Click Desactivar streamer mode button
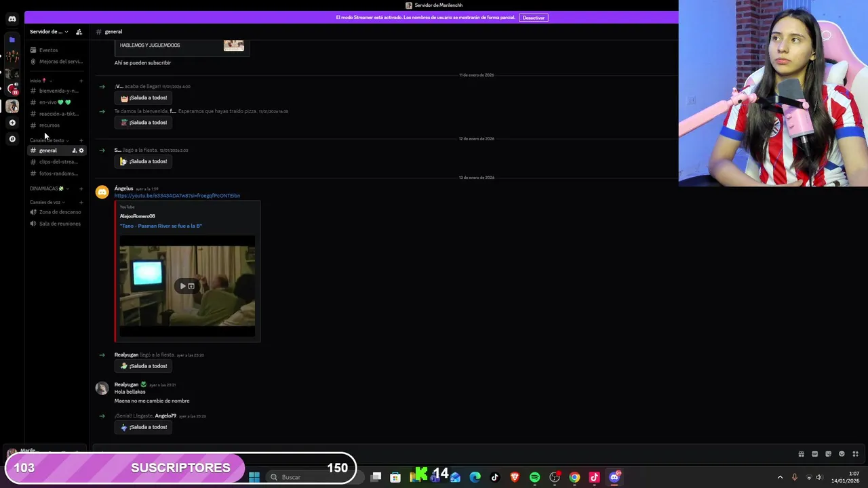This screenshot has height=488, width=868. pos(534,18)
